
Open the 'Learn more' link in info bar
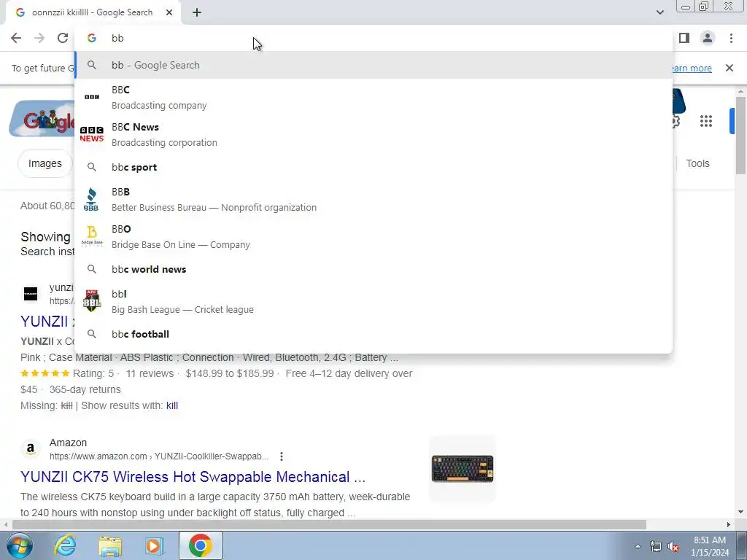click(692, 68)
